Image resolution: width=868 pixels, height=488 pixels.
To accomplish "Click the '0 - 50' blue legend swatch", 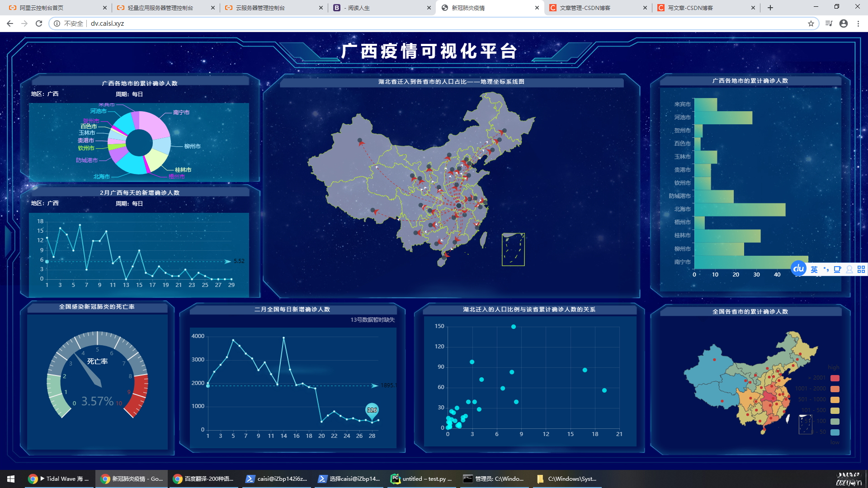I will pyautogui.click(x=835, y=432).
